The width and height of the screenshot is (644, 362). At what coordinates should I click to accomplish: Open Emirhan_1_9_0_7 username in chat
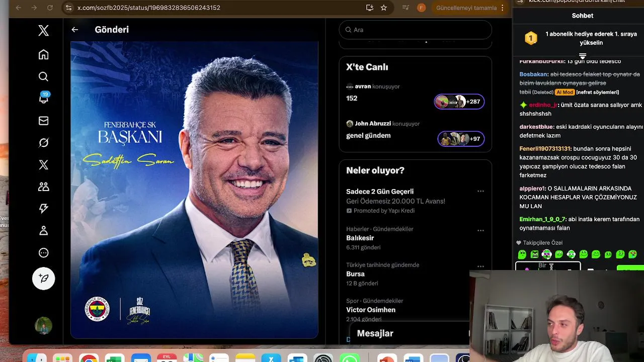click(x=542, y=219)
